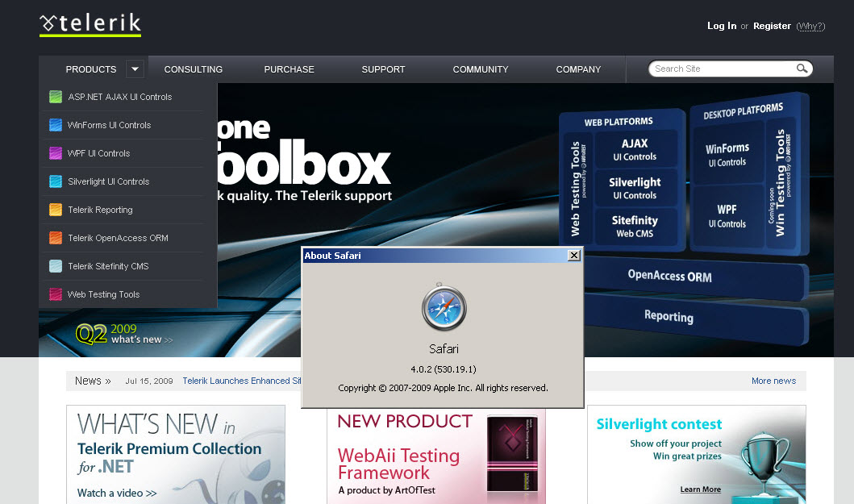
Task: Open the Products menu
Action: click(x=91, y=69)
